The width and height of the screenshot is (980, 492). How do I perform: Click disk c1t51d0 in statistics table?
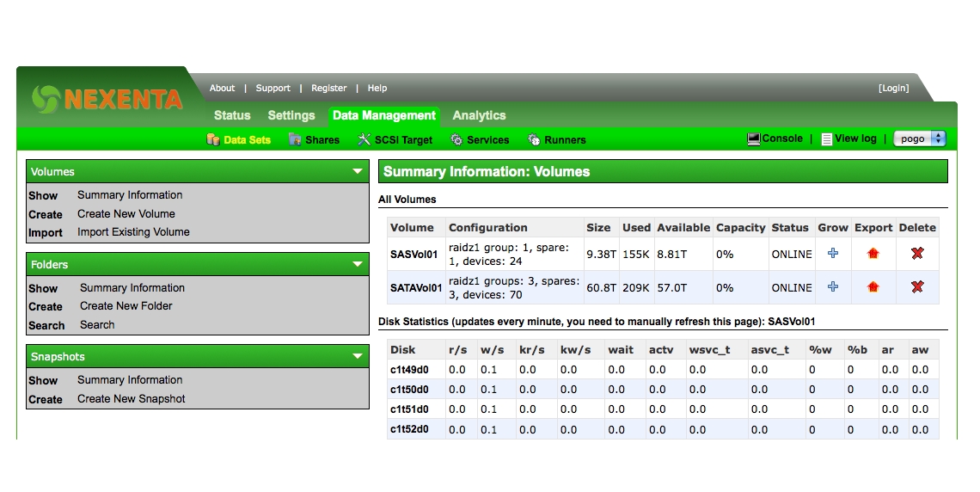[x=409, y=409]
